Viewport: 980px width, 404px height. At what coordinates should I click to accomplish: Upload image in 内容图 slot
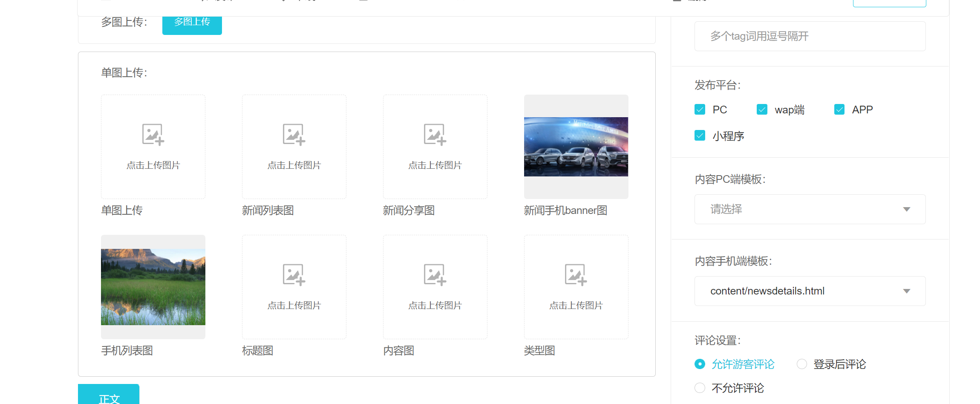click(435, 287)
